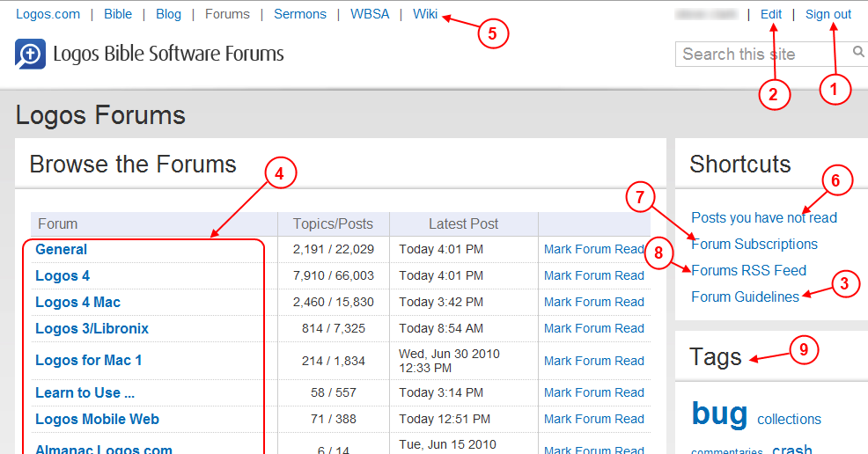Open Forum Subscriptions shortcut
This screenshot has width=868, height=454.
point(754,245)
